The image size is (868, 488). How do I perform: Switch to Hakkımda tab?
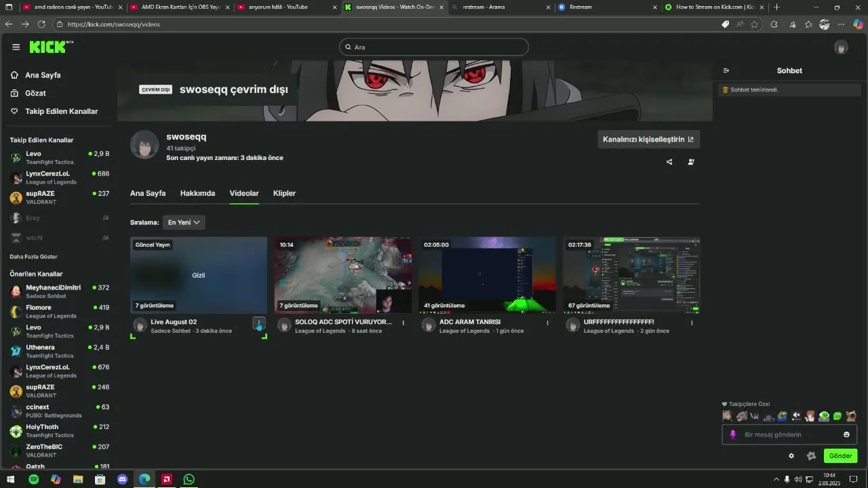(x=197, y=193)
